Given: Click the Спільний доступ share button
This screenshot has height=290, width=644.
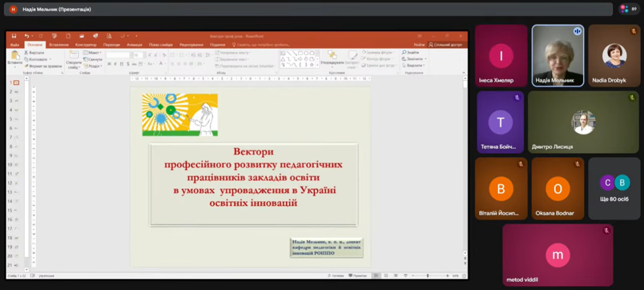Looking at the screenshot, I should point(446,45).
